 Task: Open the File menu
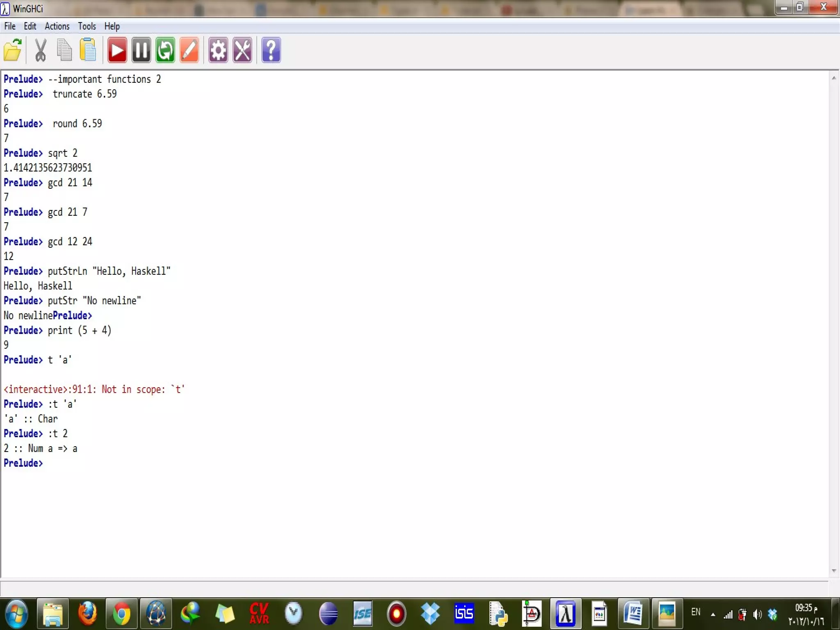[10, 26]
